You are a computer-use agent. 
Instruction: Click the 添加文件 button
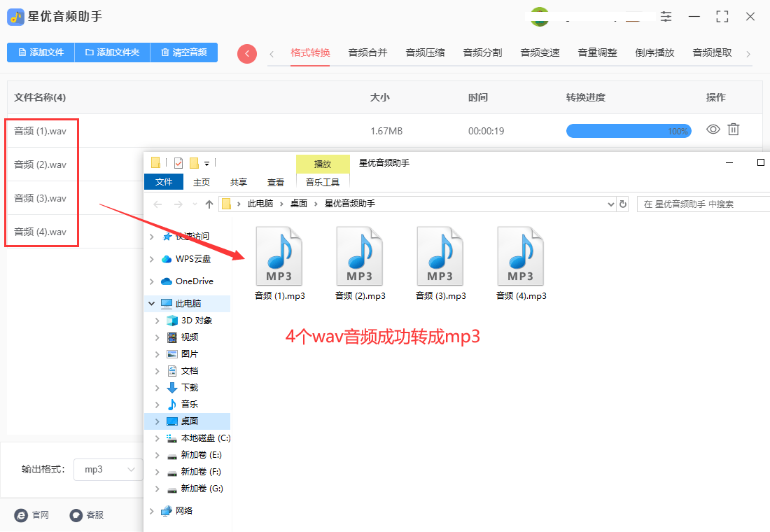point(41,52)
